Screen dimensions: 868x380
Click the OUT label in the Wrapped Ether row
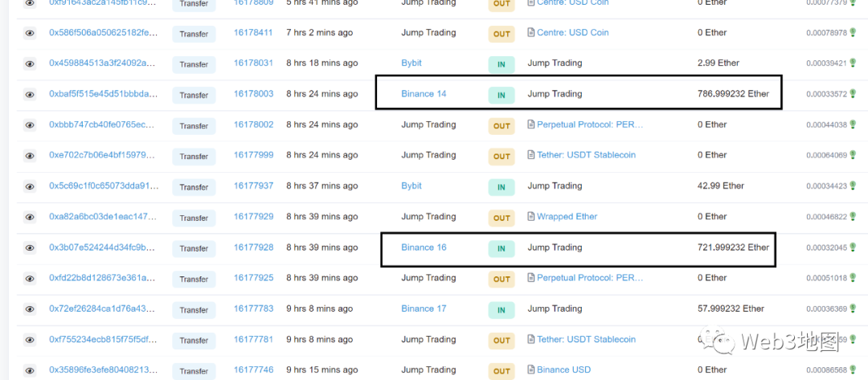coord(502,218)
